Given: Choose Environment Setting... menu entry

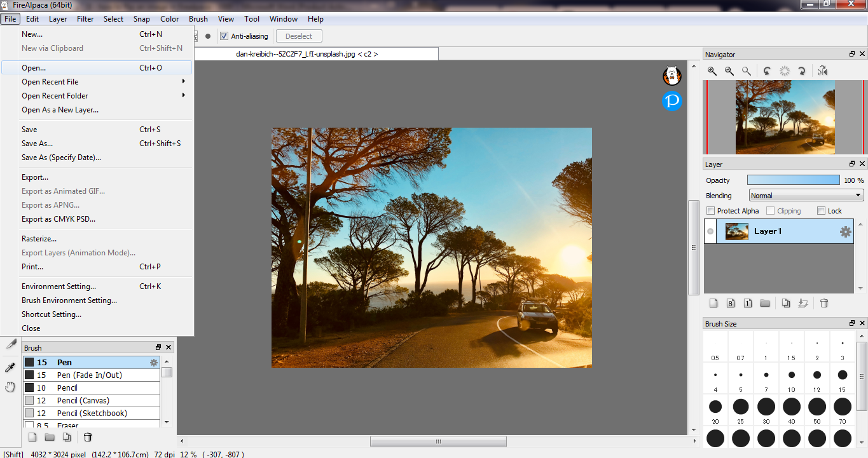Looking at the screenshot, I should 97,286.
